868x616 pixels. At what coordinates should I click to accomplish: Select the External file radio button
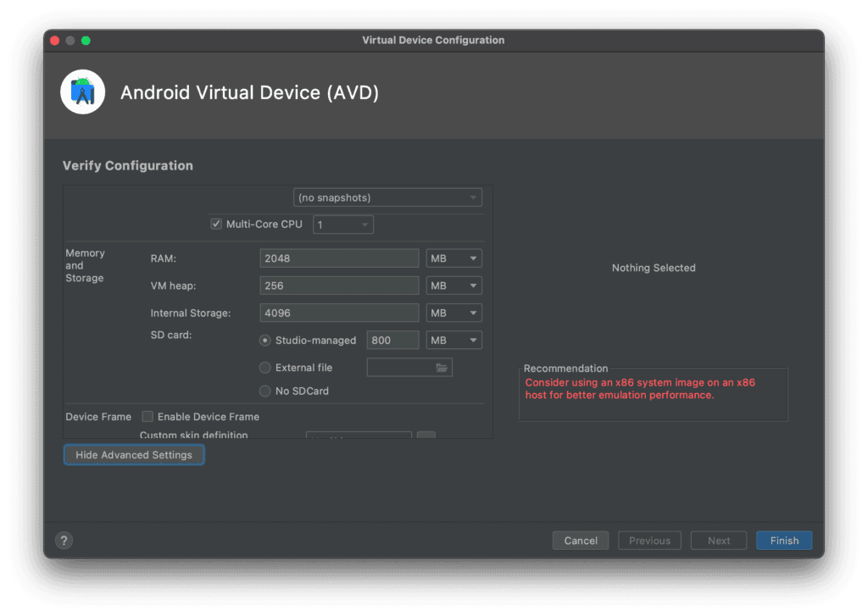265,368
